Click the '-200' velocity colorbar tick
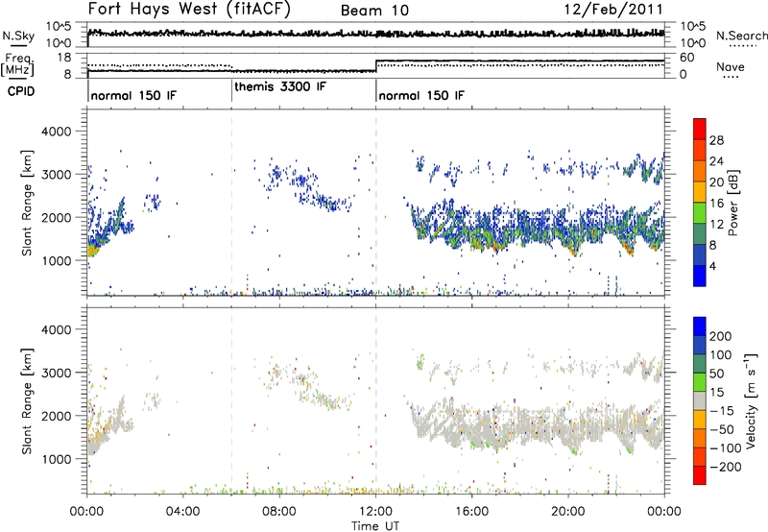 (x=725, y=467)
